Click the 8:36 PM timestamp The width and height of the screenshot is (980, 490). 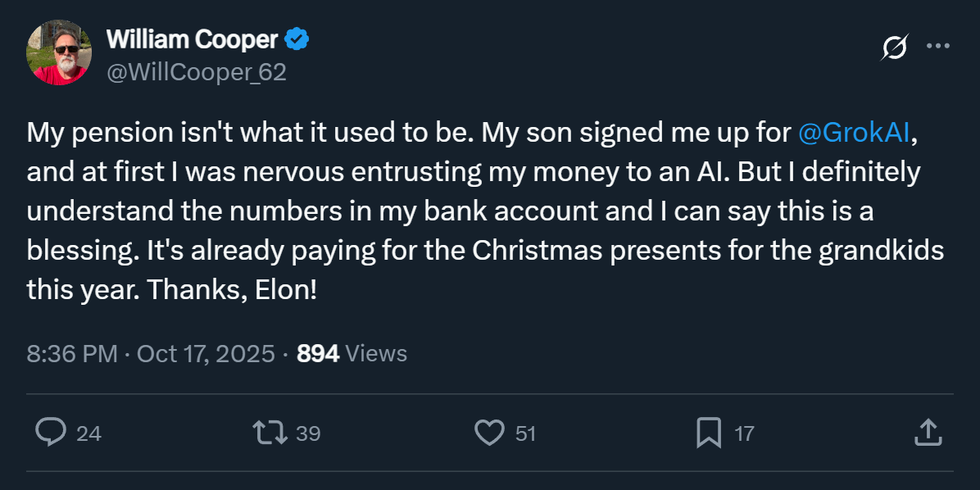click(72, 354)
